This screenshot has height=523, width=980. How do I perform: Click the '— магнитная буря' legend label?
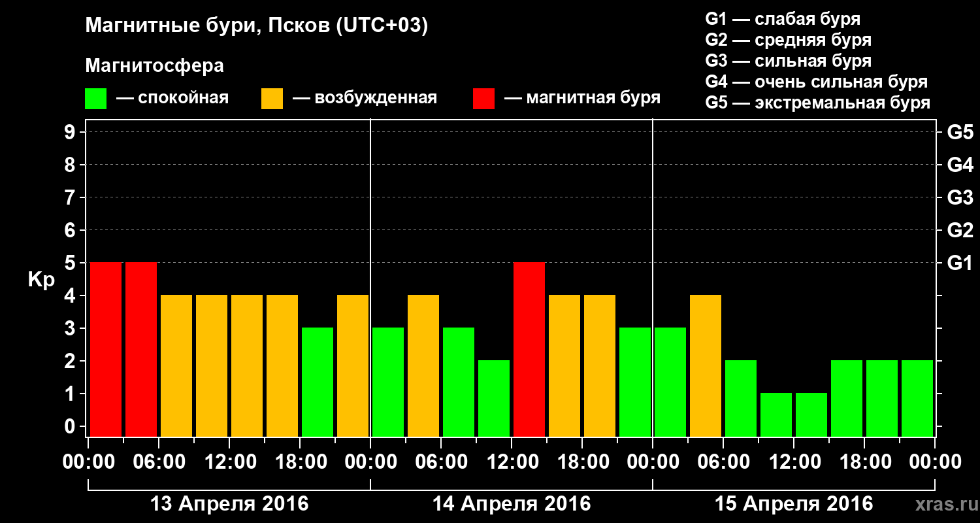pos(582,98)
